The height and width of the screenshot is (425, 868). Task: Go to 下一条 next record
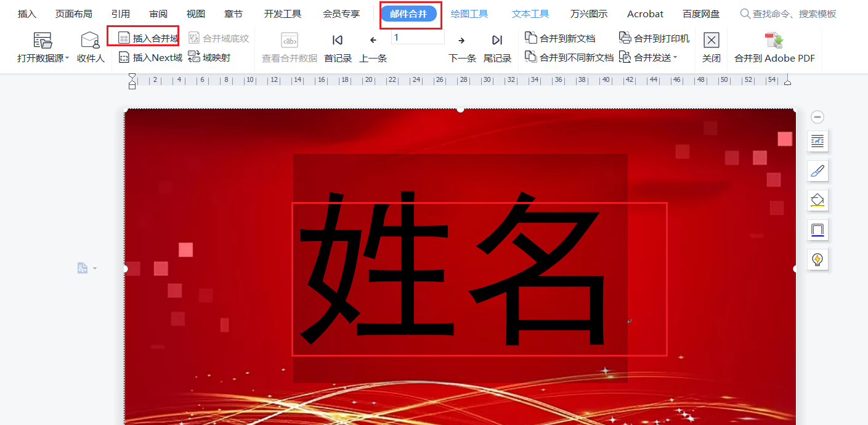[x=462, y=41]
